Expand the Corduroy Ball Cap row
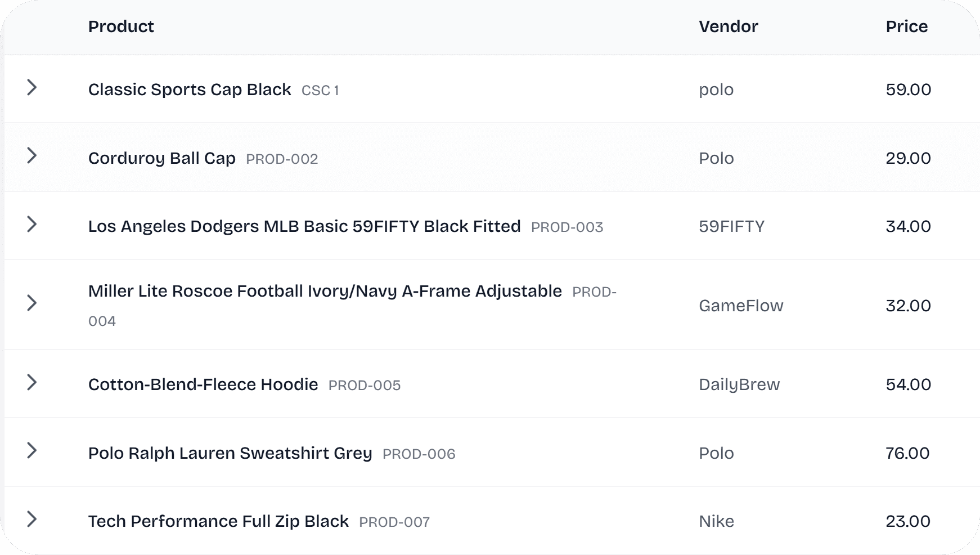This screenshot has height=555, width=980. pos(32,156)
